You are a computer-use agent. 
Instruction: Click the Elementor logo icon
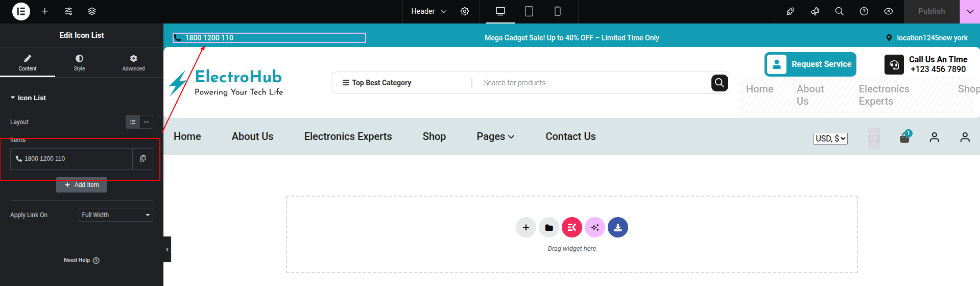[x=21, y=11]
